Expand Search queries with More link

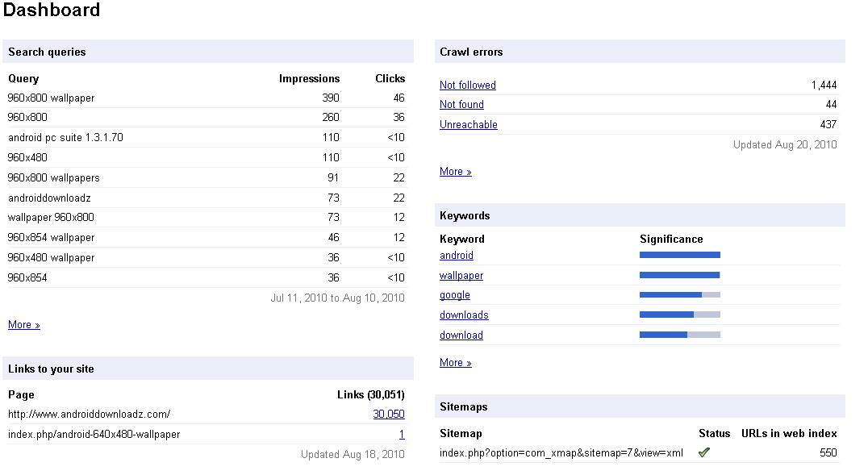point(23,325)
